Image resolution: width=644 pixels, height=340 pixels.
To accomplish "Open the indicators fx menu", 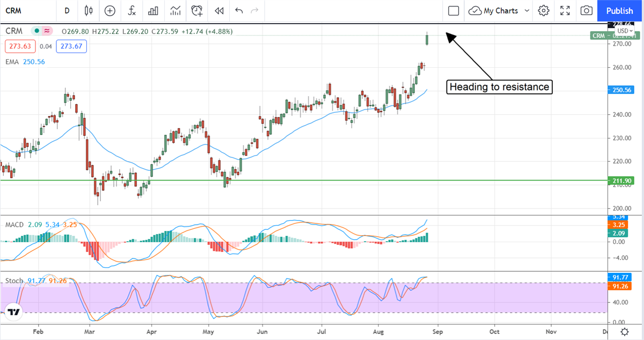I will (131, 11).
